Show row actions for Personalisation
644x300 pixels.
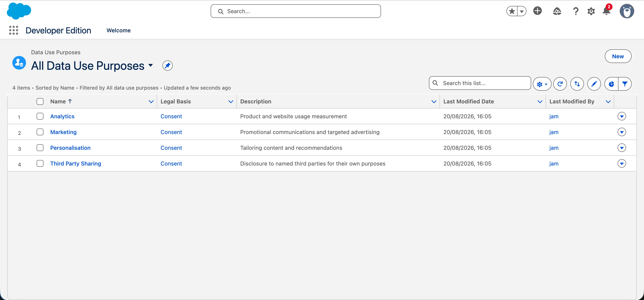tap(622, 148)
